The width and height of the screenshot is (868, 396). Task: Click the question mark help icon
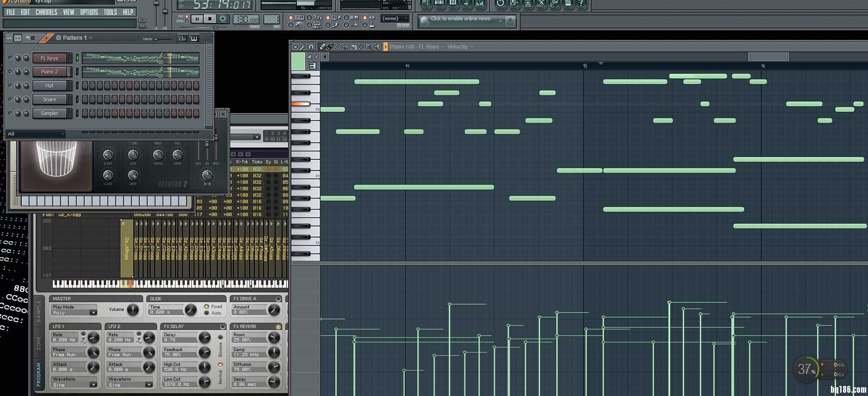pos(581,4)
